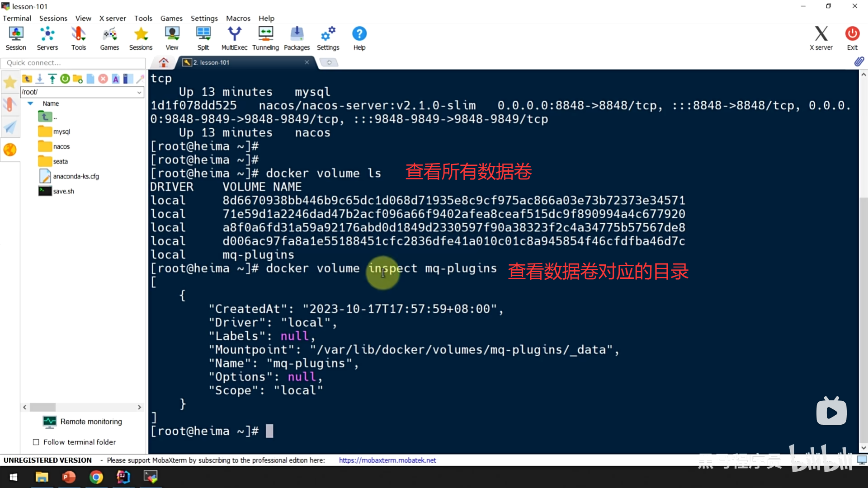
Task: Collapse the Name column sort arrow
Action: (x=30, y=103)
